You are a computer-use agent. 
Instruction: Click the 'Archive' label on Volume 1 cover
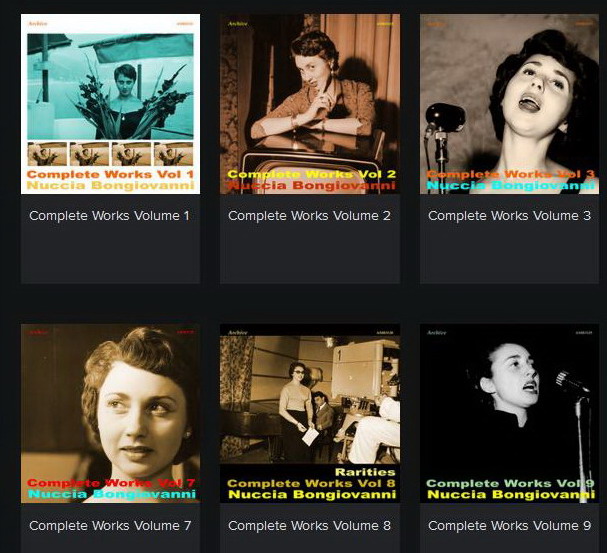(38, 23)
